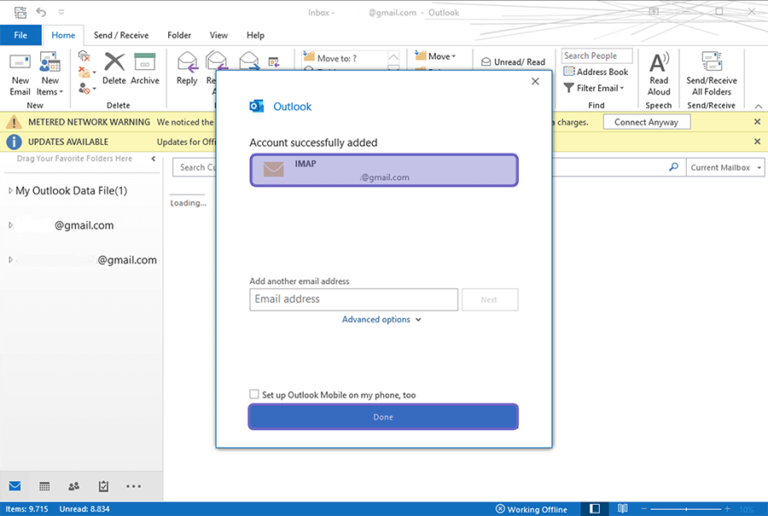Open the Calendar view icon
Image resolution: width=768 pixels, height=516 pixels.
pyautogui.click(x=45, y=486)
